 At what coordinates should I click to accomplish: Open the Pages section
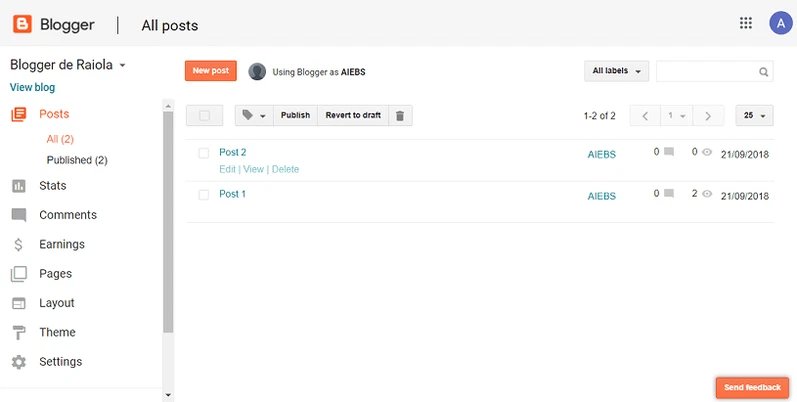(x=55, y=274)
